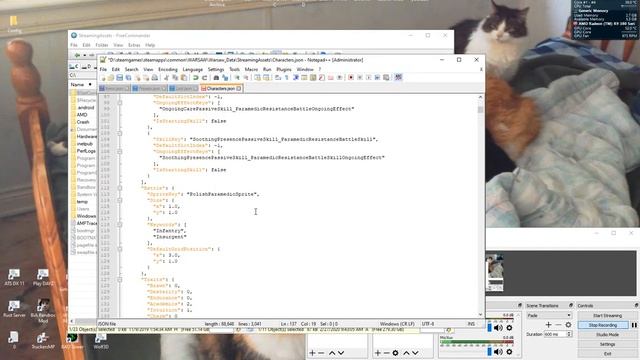Adjust the Duration 600 ms stepper in OBS
This screenshot has height=360, width=640.
[569, 334]
